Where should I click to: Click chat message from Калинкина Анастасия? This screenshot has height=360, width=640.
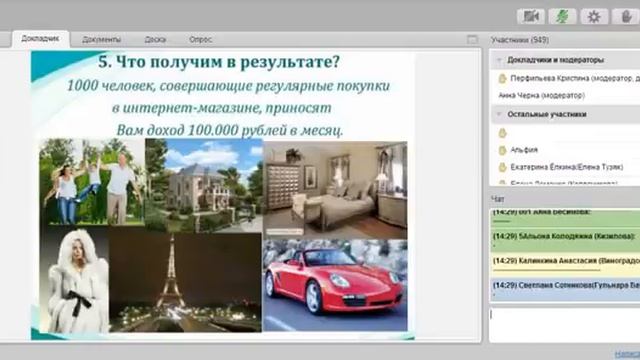(x=564, y=264)
